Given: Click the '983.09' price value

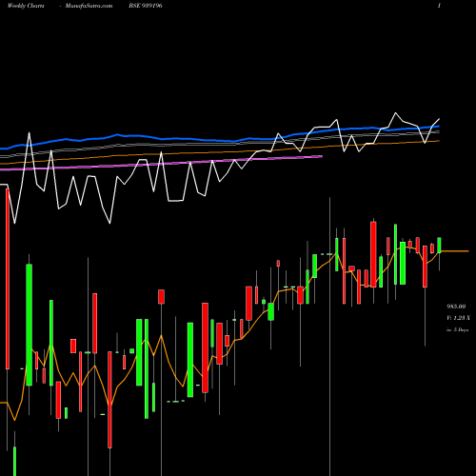Looking at the screenshot, I should [x=456, y=307].
